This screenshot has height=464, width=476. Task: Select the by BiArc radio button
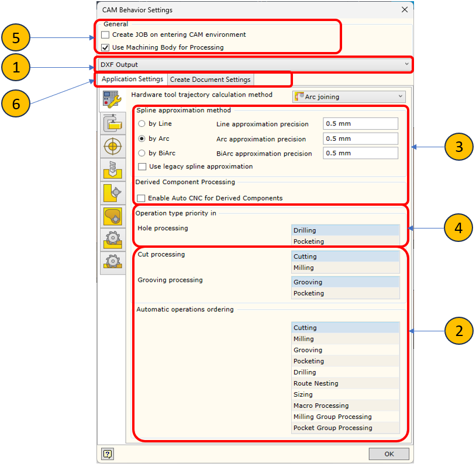142,153
